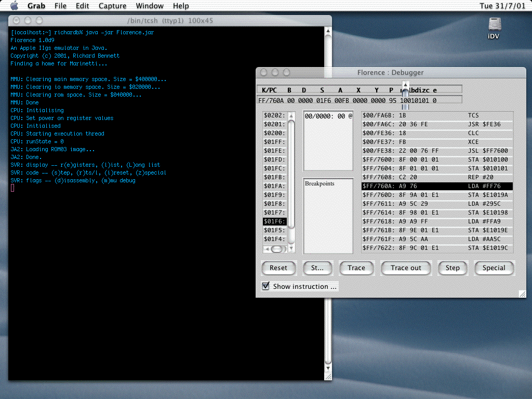
Task: Click the Reset button in Debugger
Action: point(278,268)
